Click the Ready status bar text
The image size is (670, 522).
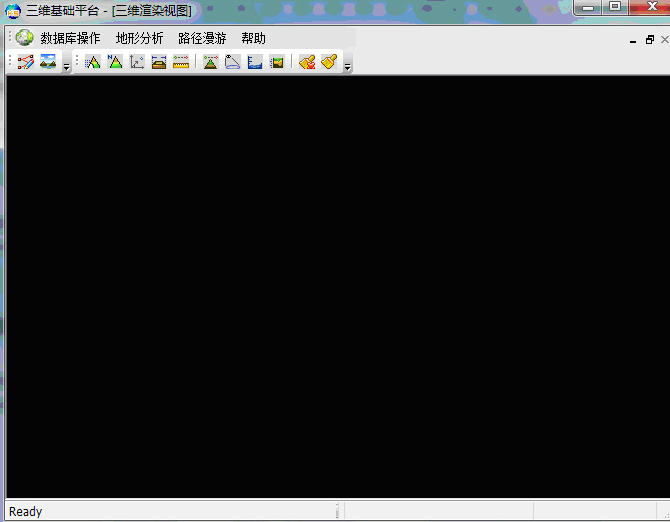pos(26,512)
